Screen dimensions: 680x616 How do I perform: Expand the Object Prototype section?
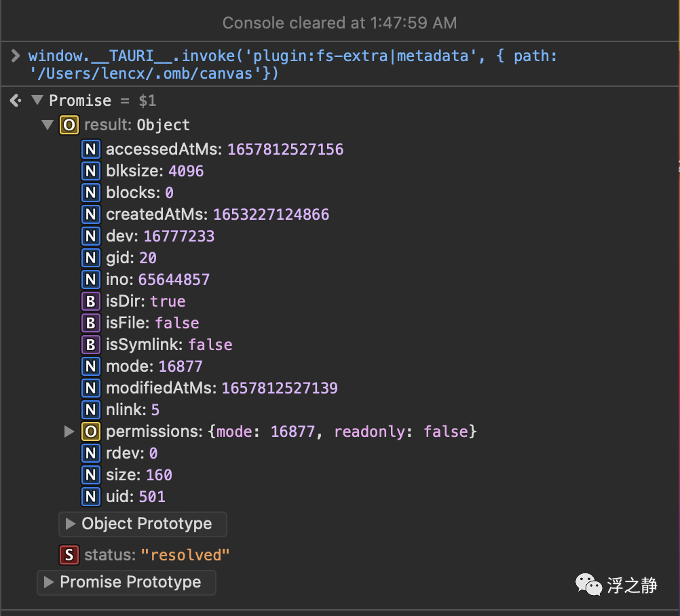[70, 524]
